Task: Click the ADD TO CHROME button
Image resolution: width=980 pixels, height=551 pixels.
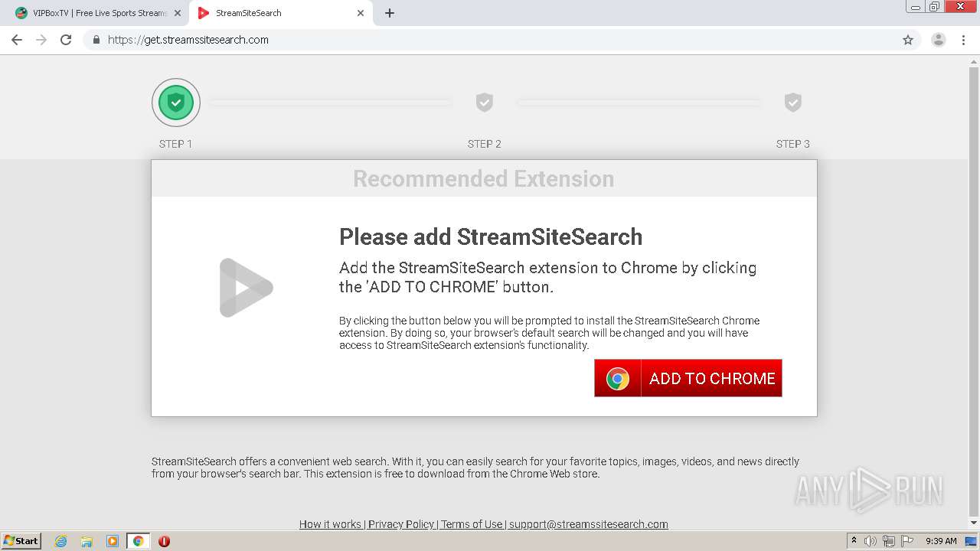Action: pyautogui.click(x=688, y=378)
